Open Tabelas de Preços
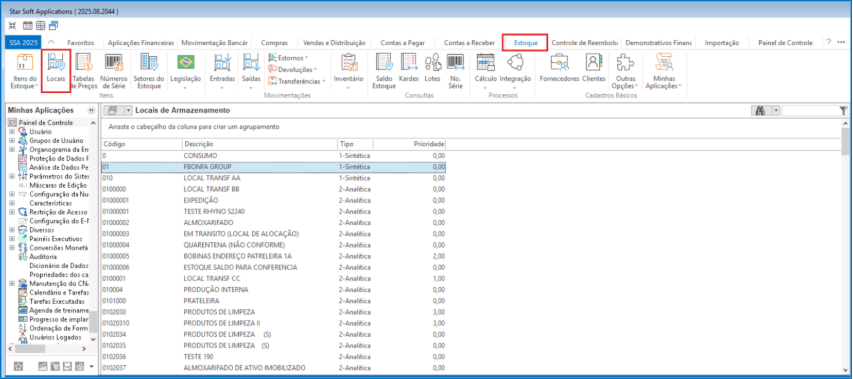The height and width of the screenshot is (379, 853). pyautogui.click(x=84, y=71)
